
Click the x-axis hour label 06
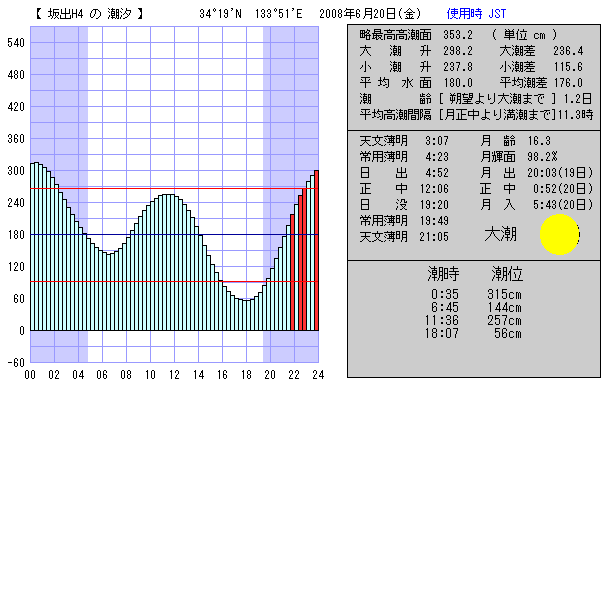[102, 375]
